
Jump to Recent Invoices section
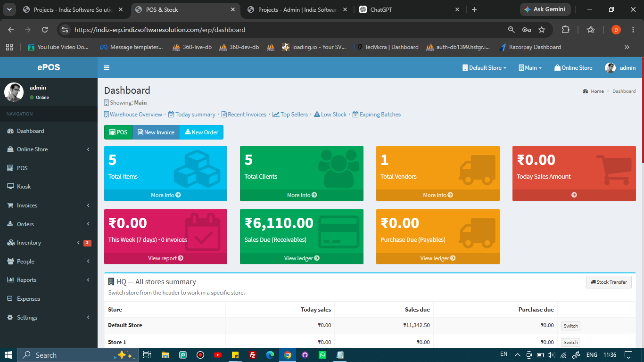(244, 115)
